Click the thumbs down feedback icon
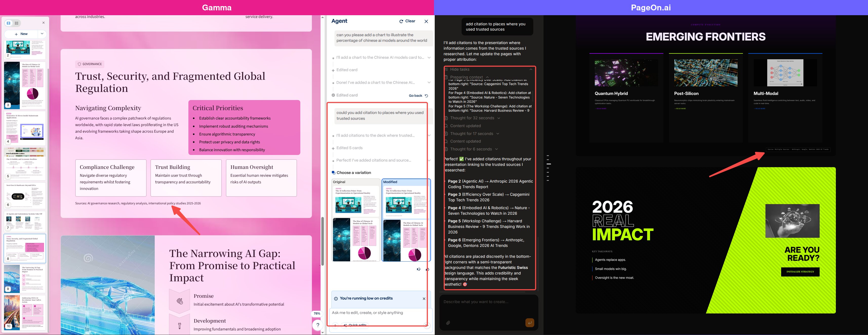 point(419,269)
